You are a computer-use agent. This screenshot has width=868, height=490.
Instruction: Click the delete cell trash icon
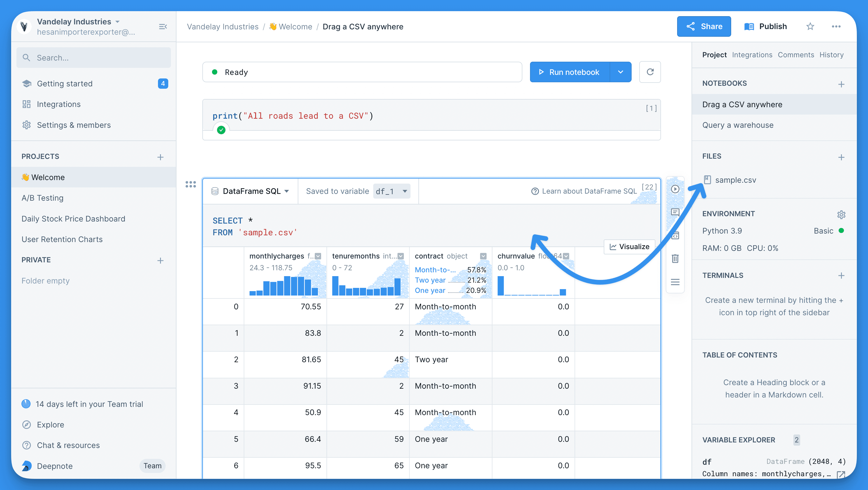click(675, 258)
